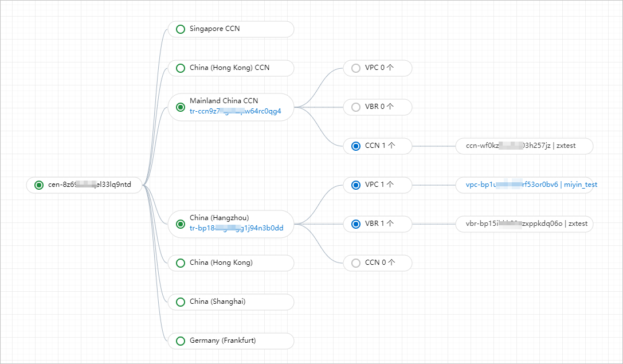Click the green circle on the Germany (Frankfurt) node

pos(181,341)
